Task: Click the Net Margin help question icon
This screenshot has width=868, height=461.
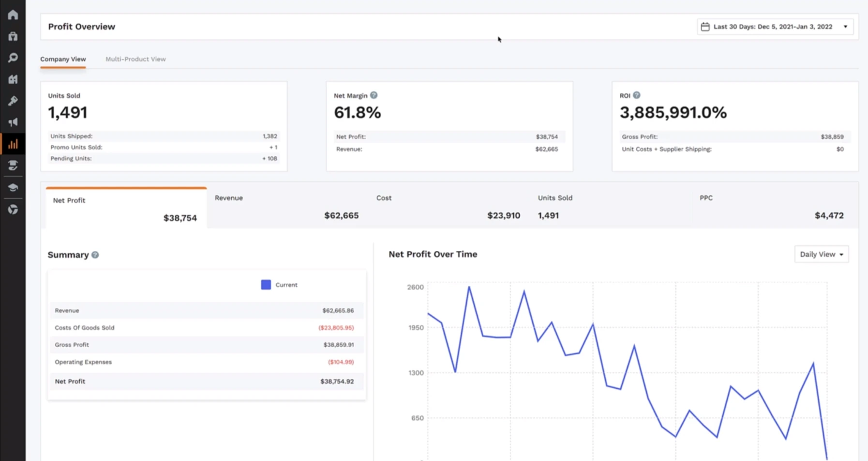Action: click(374, 95)
